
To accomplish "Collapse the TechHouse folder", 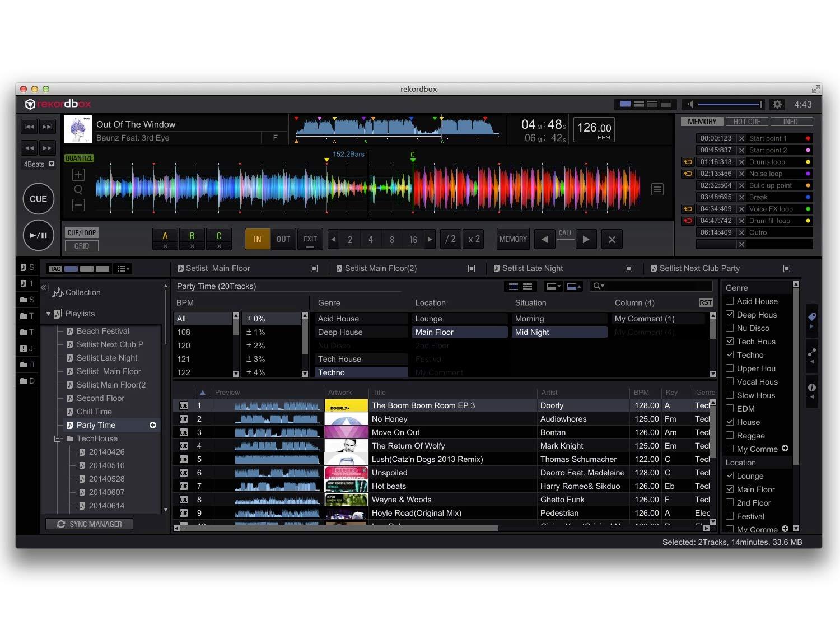I will point(57,439).
